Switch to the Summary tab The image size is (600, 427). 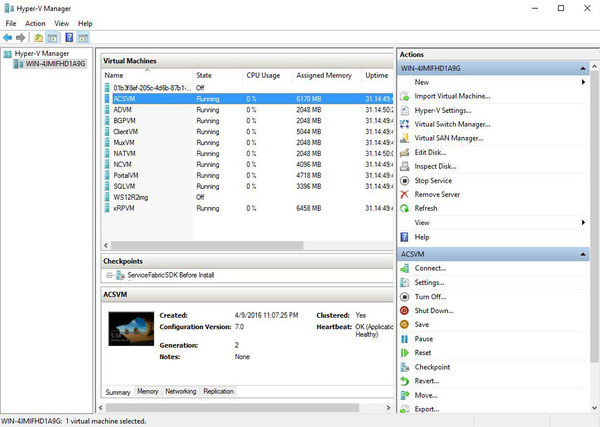point(118,392)
